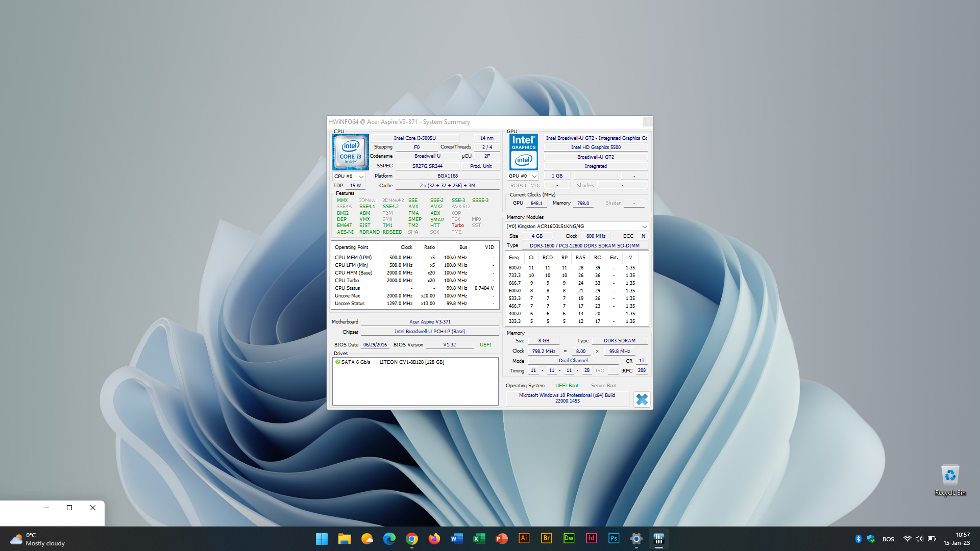The image size is (980, 551).
Task: Click the GPU clock value 848.1
Action: click(536, 204)
